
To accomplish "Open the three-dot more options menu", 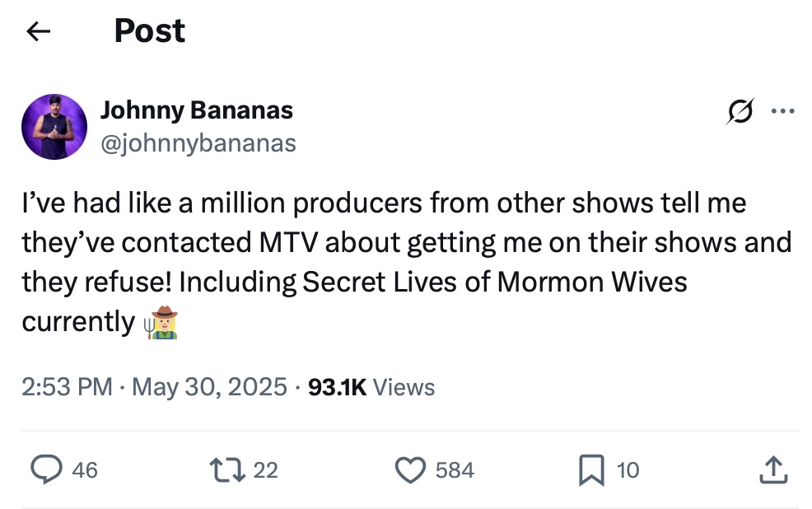I will [782, 111].
